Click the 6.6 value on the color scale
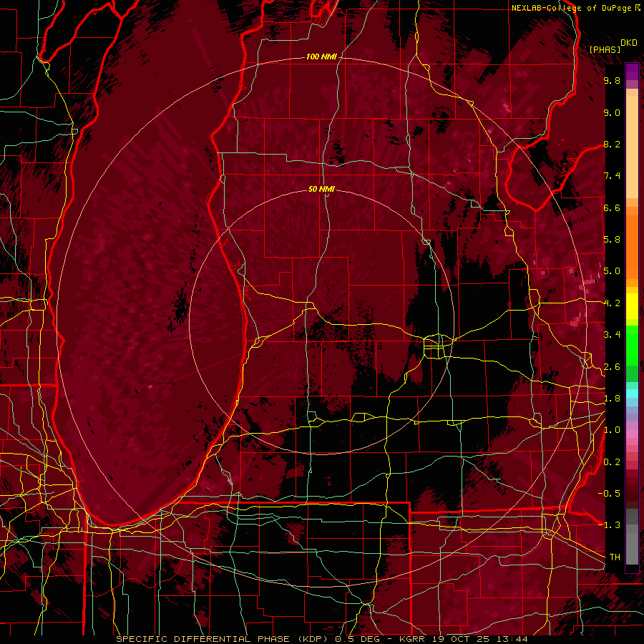Image resolution: width=644 pixels, height=644 pixels. (x=612, y=208)
